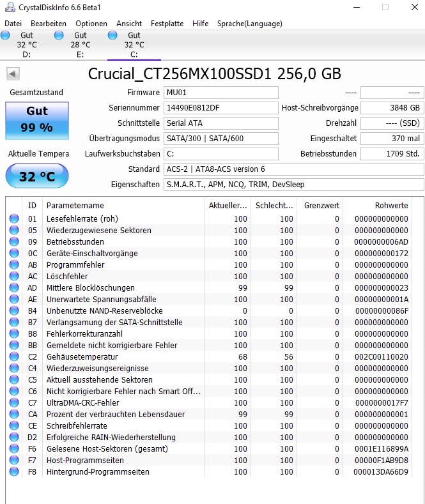Click the 32 °C temperature button
The image size is (425, 504).
(37, 176)
